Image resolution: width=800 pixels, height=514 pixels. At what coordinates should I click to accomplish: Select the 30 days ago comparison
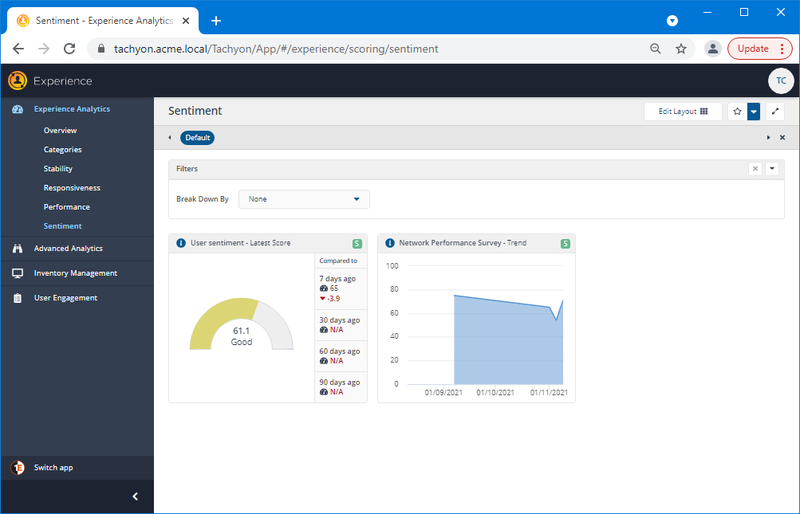(x=341, y=325)
